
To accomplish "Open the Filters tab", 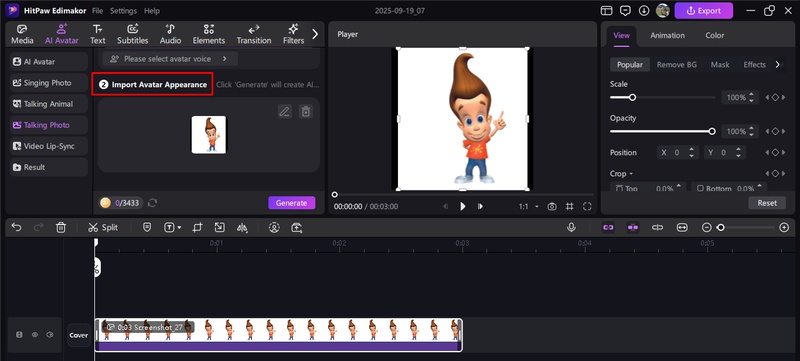I will (x=293, y=34).
